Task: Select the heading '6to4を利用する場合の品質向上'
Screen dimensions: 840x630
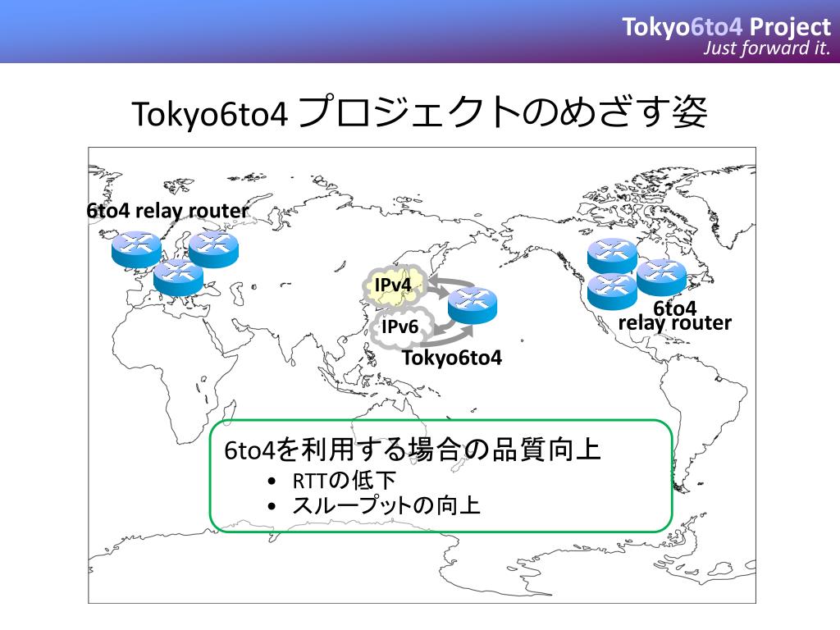Action: click(x=413, y=450)
